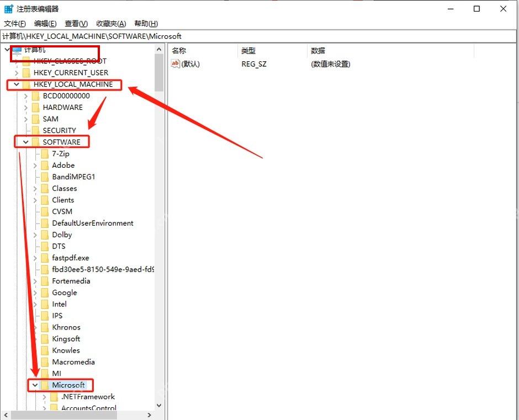Minimize the Registry Editor window
Image resolution: width=519 pixels, height=420 pixels.
(x=451, y=9)
